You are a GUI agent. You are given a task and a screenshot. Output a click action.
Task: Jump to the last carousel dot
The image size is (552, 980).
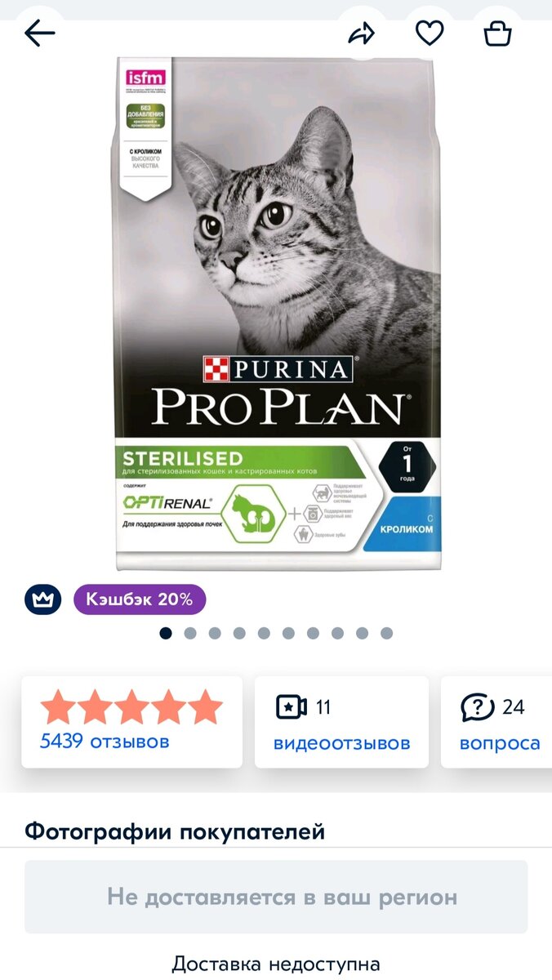[386, 633]
